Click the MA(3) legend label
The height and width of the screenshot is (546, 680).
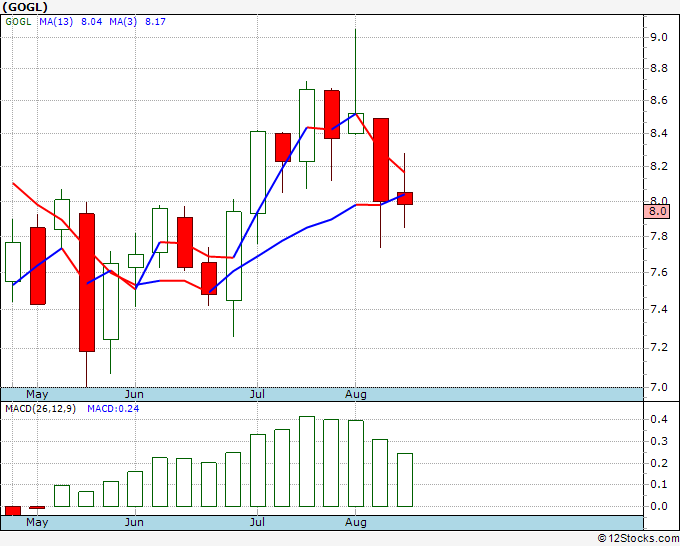[123, 22]
